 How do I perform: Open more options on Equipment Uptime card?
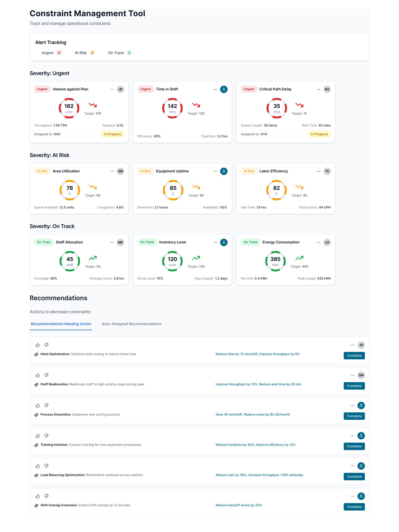(x=215, y=171)
